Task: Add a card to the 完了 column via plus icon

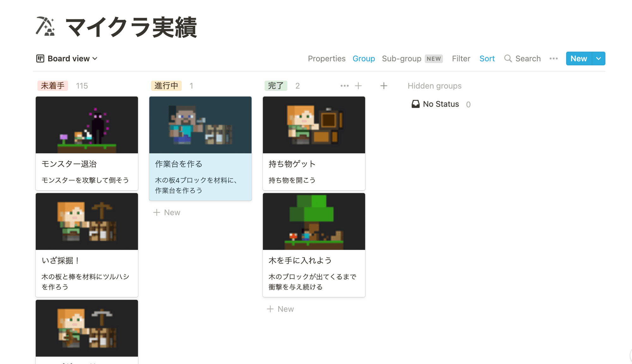Action: pyautogui.click(x=359, y=86)
